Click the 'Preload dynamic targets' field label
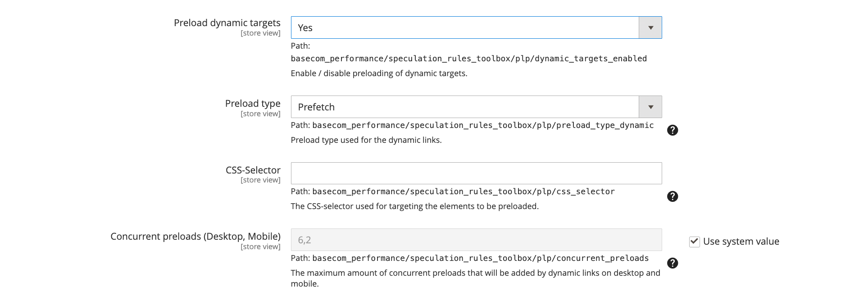 tap(227, 23)
